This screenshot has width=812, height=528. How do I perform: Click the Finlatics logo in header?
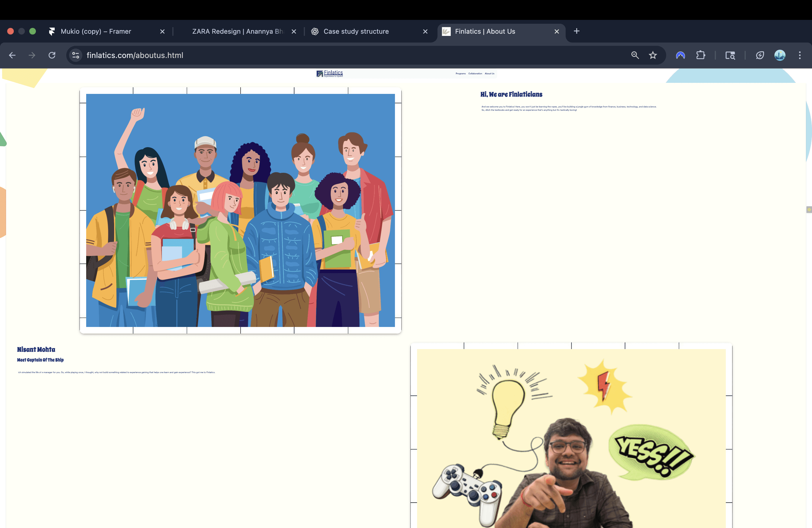(x=329, y=73)
